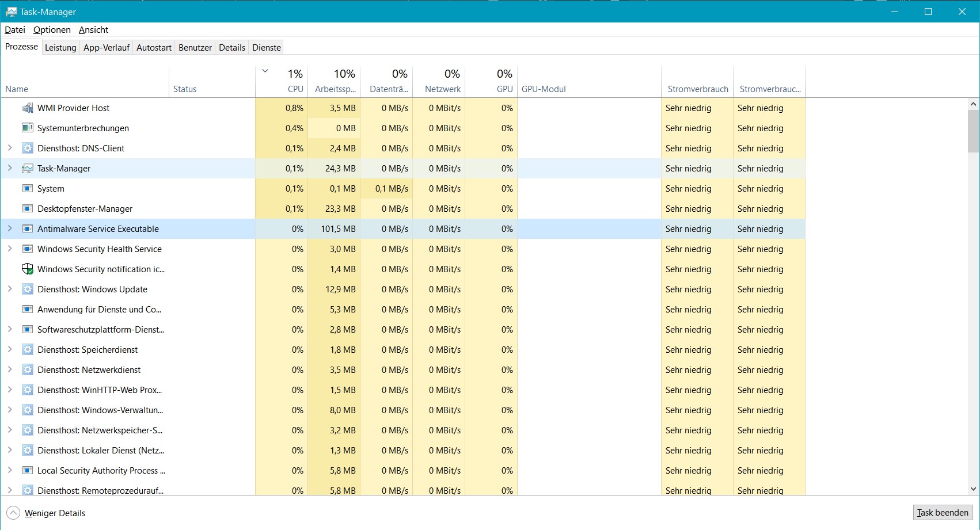Expand the Diensthost: DNS-Client process group

tap(10, 148)
